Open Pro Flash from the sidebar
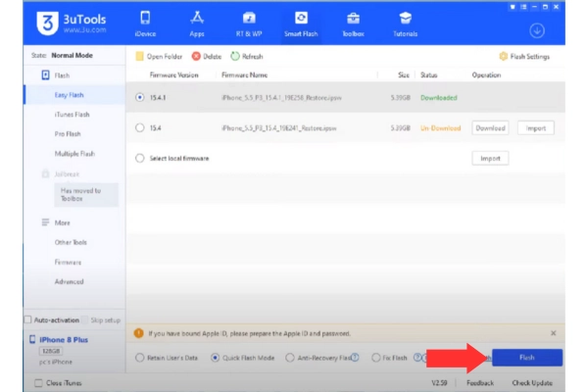 (x=68, y=134)
